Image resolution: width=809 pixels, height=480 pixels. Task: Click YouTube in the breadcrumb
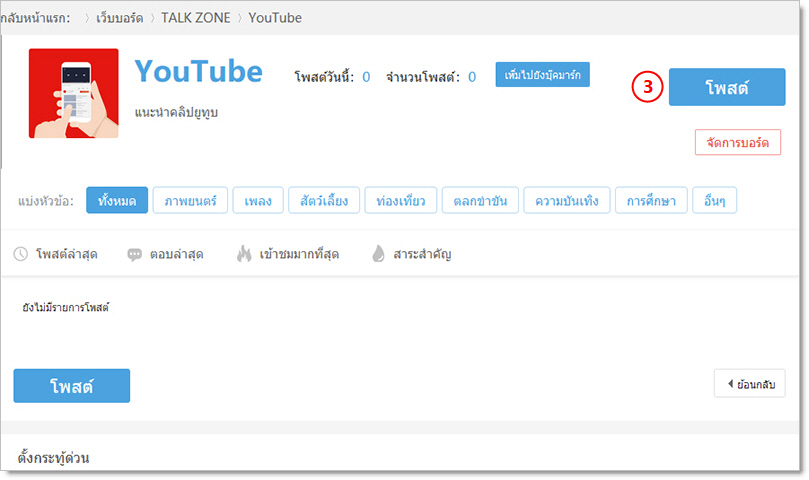275,18
